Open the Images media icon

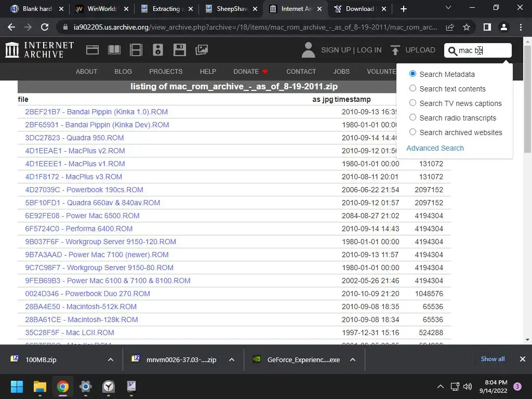point(202,50)
